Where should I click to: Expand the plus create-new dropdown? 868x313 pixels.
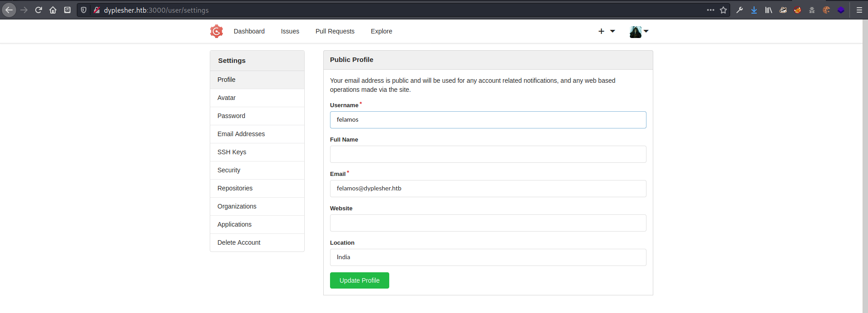click(606, 31)
